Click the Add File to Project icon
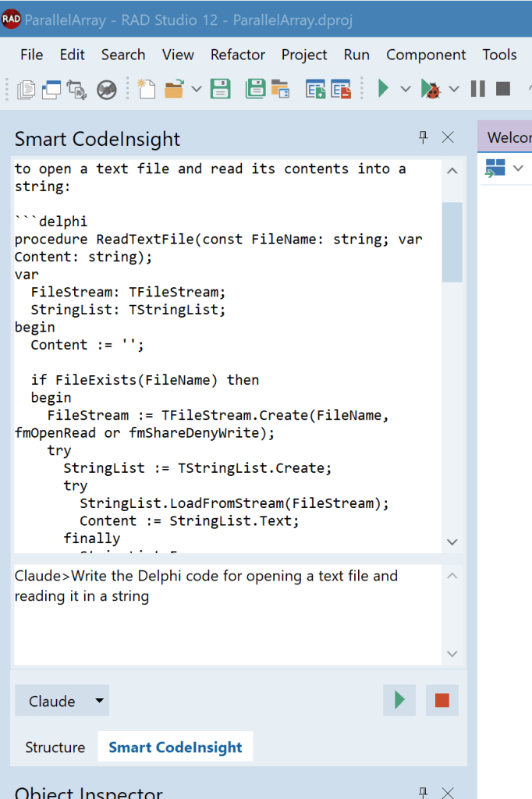This screenshot has height=799, width=532. 315,89
